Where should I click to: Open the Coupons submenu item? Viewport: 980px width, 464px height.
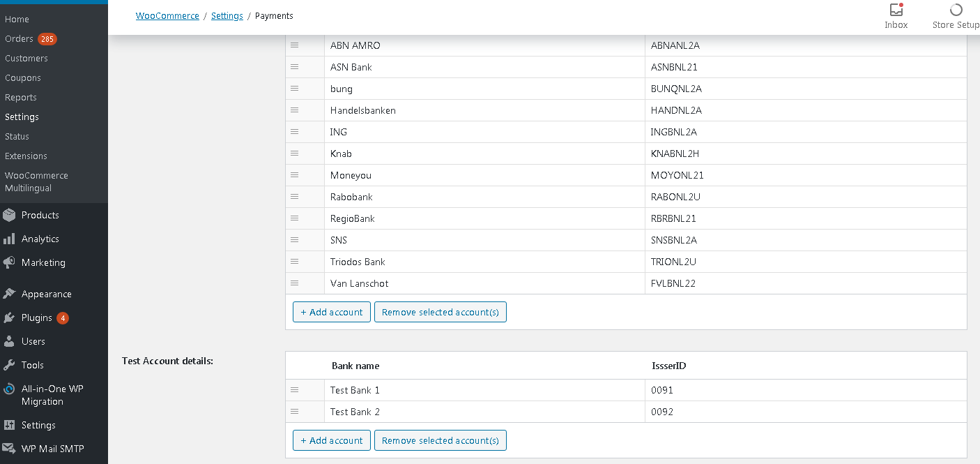(23, 78)
